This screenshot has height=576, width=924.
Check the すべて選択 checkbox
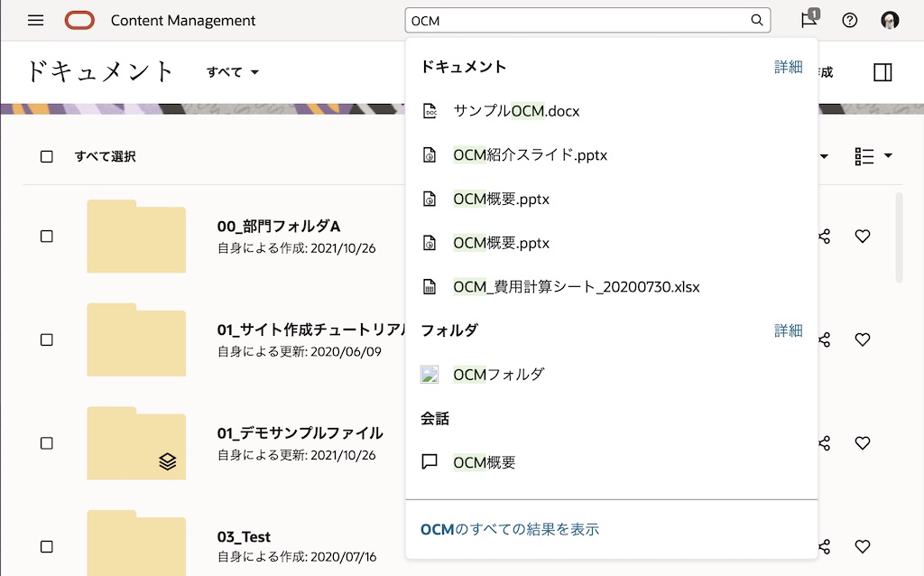click(x=47, y=156)
